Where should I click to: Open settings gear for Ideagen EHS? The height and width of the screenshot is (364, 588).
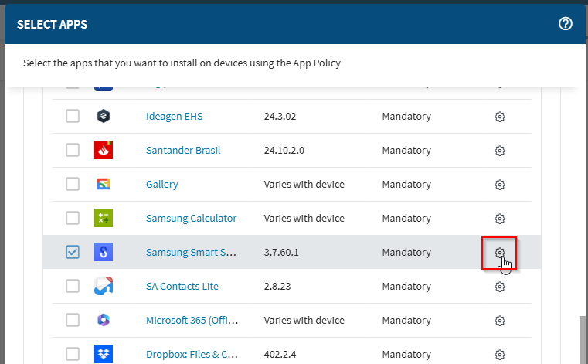coord(499,117)
